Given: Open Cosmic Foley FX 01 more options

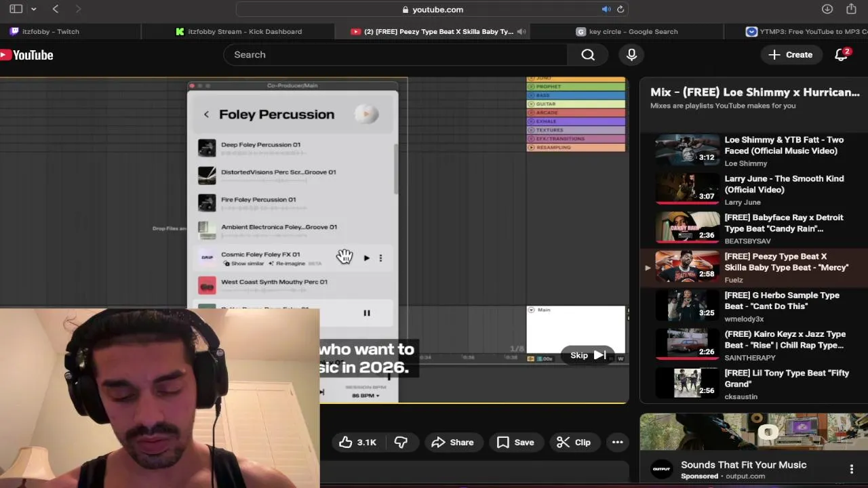Looking at the screenshot, I should tap(380, 258).
